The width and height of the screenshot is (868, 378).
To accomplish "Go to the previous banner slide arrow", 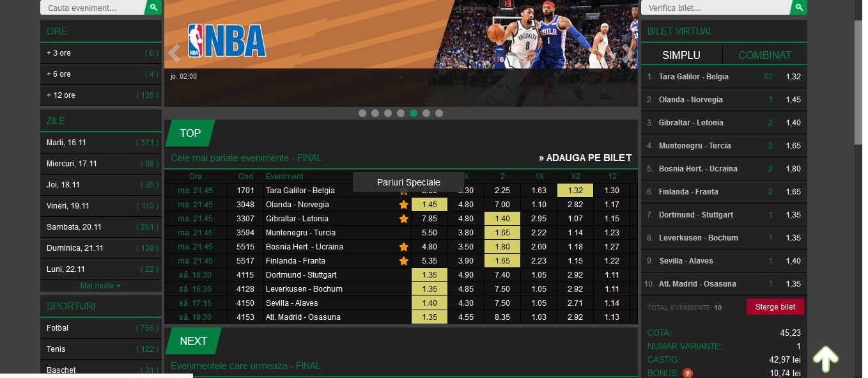I will point(174,53).
